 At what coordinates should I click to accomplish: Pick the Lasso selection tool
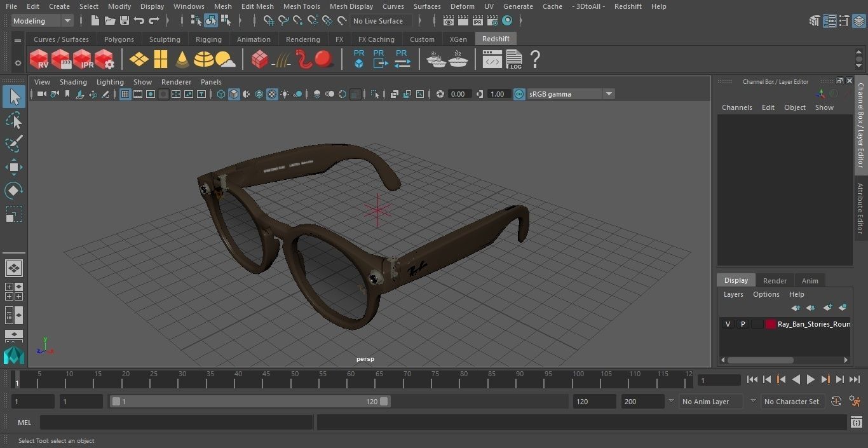[14, 121]
